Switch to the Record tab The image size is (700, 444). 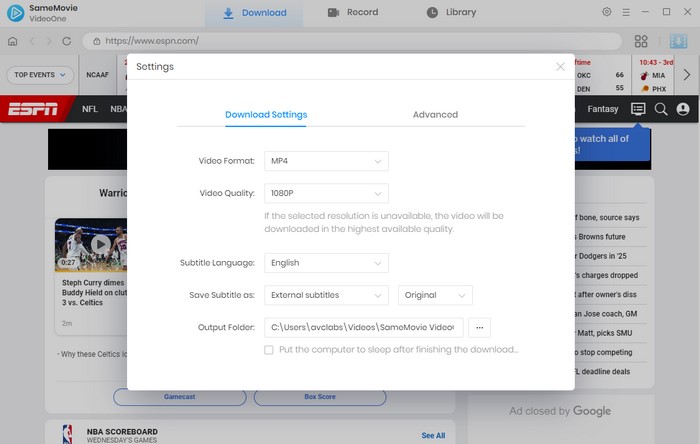353,12
